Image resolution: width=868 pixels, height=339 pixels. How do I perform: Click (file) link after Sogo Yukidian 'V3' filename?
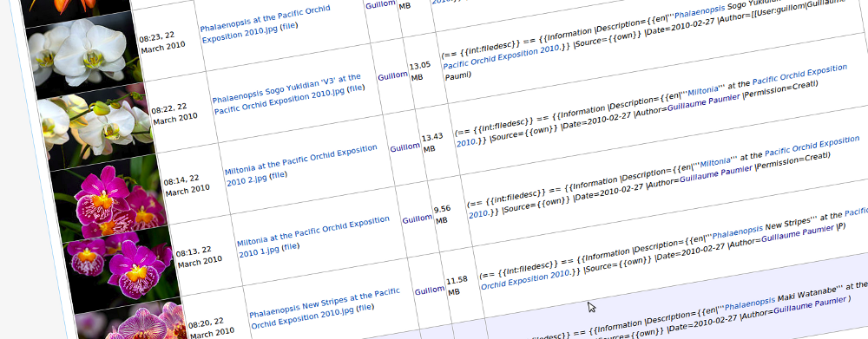(x=356, y=88)
